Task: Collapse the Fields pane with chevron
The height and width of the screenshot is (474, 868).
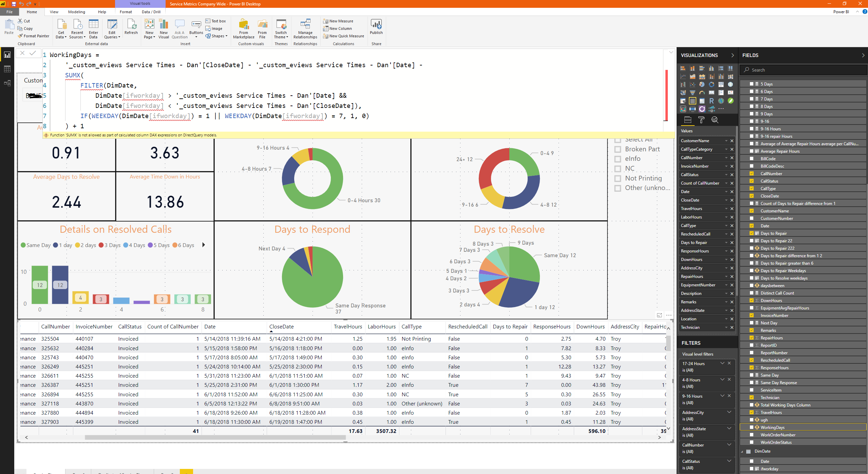Action: (863, 55)
